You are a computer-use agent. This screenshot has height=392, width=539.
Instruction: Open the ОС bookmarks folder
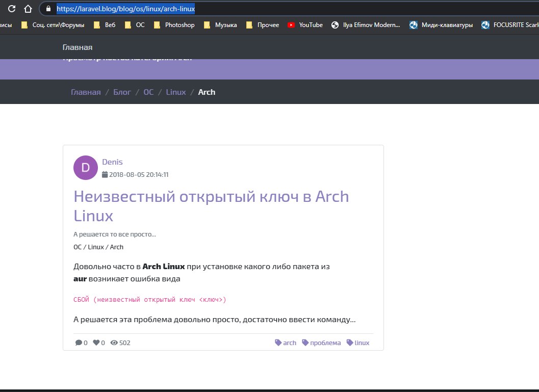point(135,25)
